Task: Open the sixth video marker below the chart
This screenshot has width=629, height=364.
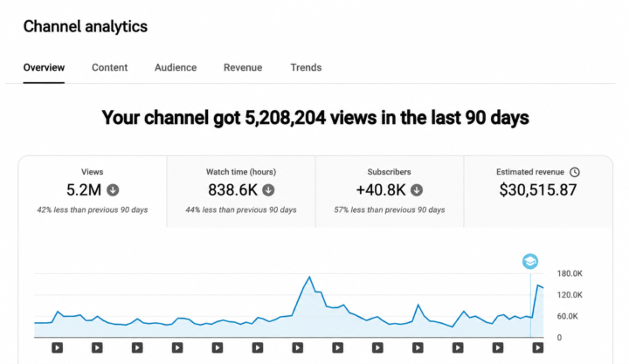Action: [258, 347]
